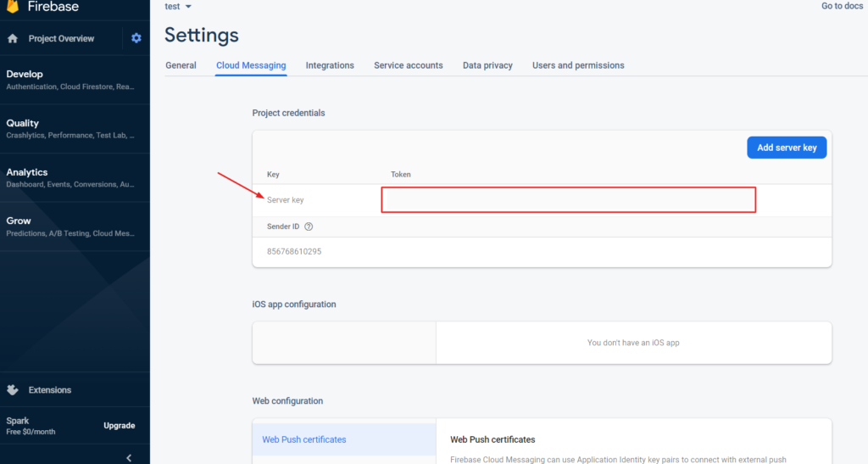
Task: Click the Web configuration heading
Action: tap(287, 401)
